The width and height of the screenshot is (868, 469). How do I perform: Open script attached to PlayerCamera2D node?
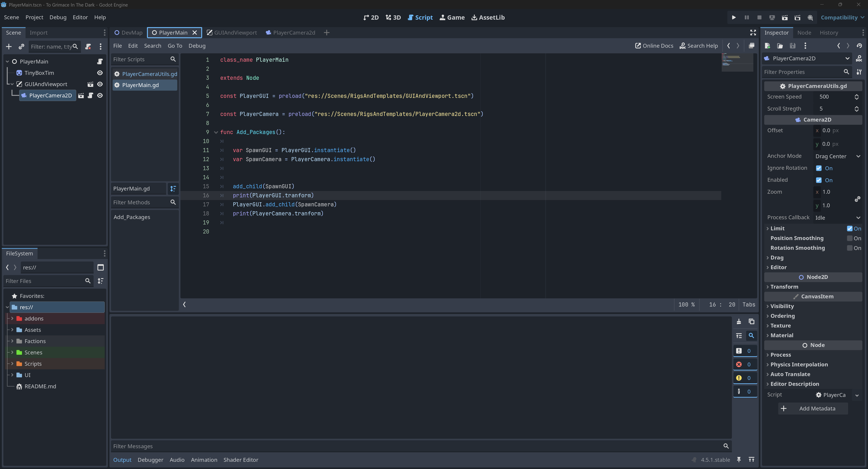90,96
